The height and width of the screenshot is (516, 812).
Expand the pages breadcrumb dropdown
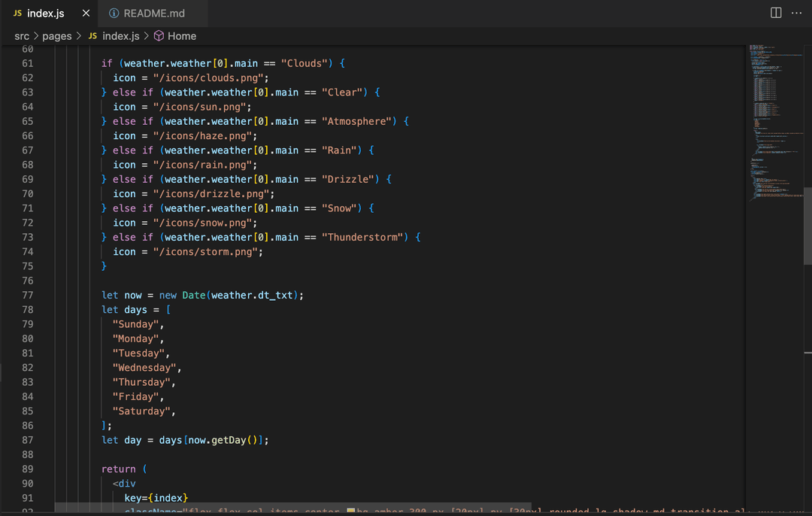coord(56,36)
